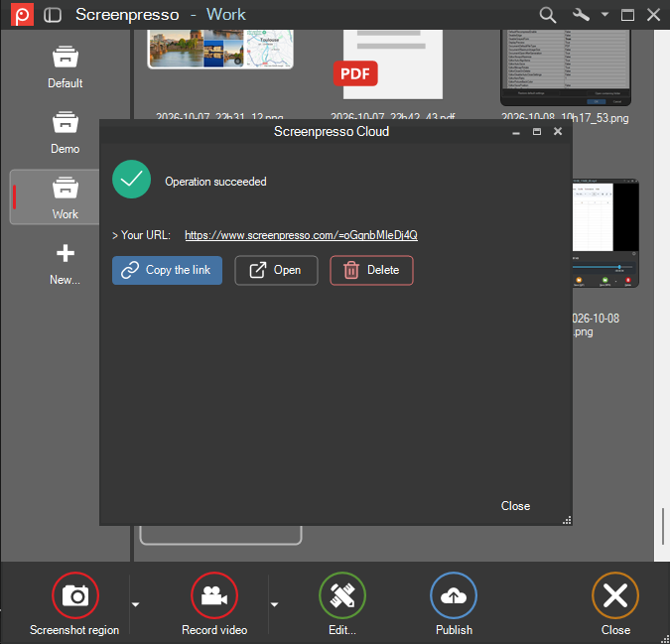
Task: Click the green success checkmark icon
Action: 131,180
